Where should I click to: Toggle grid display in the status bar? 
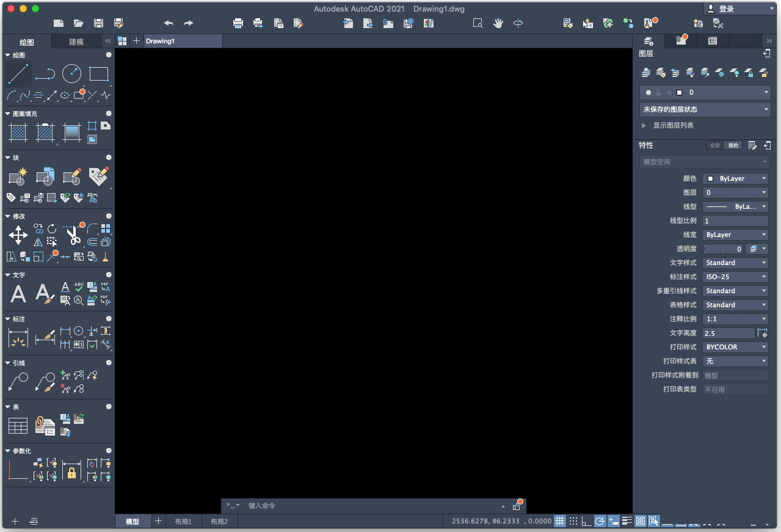point(559,521)
